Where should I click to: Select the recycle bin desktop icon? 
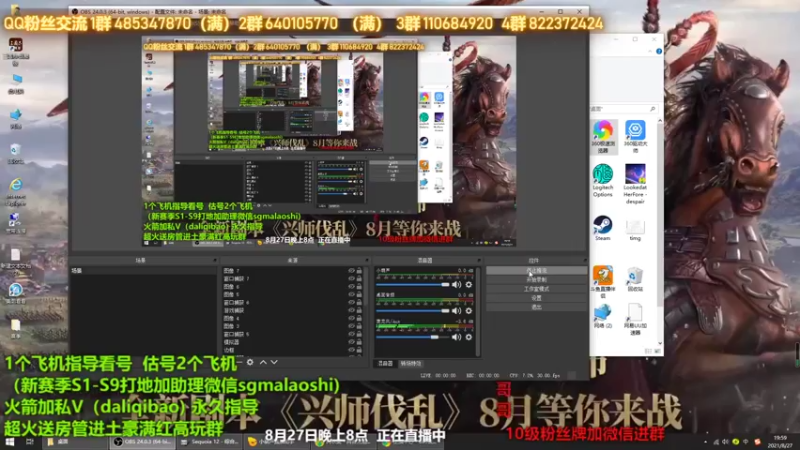tap(15, 153)
